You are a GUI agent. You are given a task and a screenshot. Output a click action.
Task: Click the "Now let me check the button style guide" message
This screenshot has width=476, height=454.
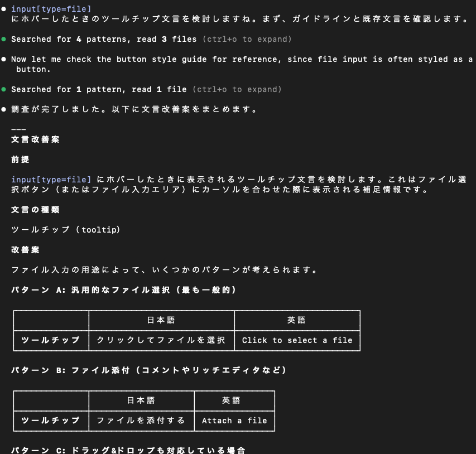(242, 64)
